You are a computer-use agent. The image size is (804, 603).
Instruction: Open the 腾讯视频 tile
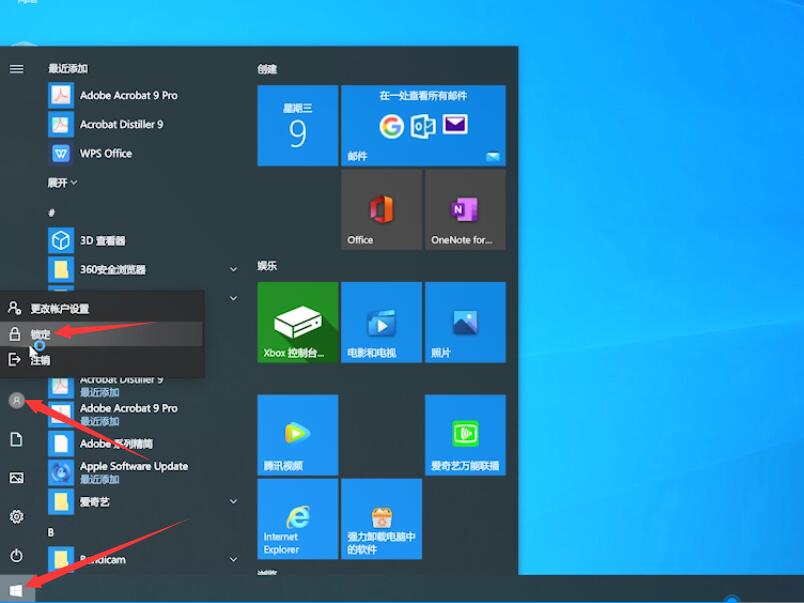coord(298,435)
